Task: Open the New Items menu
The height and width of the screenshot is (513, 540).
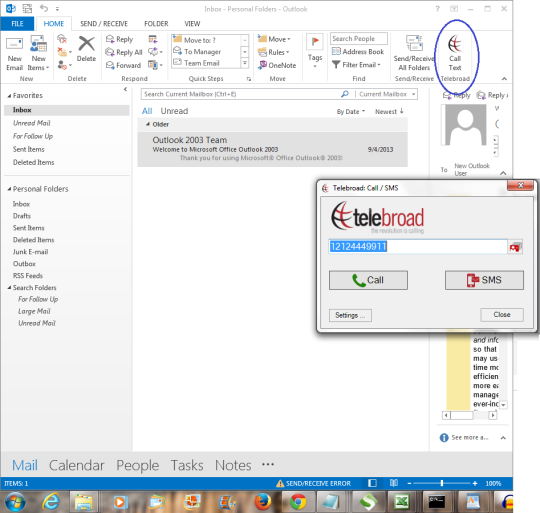Action: [x=38, y=53]
